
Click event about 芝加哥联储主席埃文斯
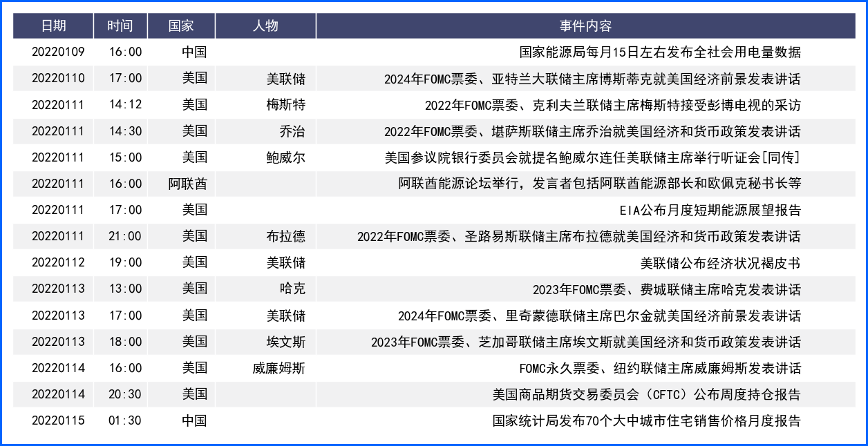(x=586, y=342)
